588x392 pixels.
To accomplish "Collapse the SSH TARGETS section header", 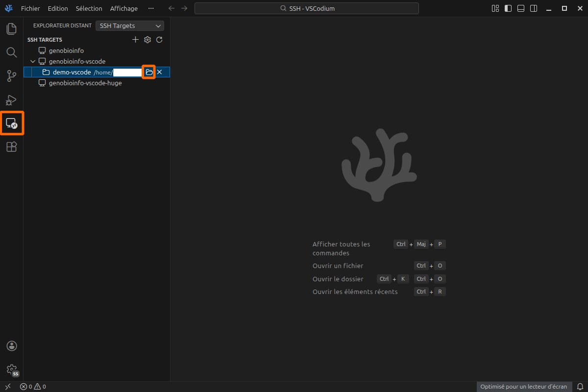I will coord(45,40).
